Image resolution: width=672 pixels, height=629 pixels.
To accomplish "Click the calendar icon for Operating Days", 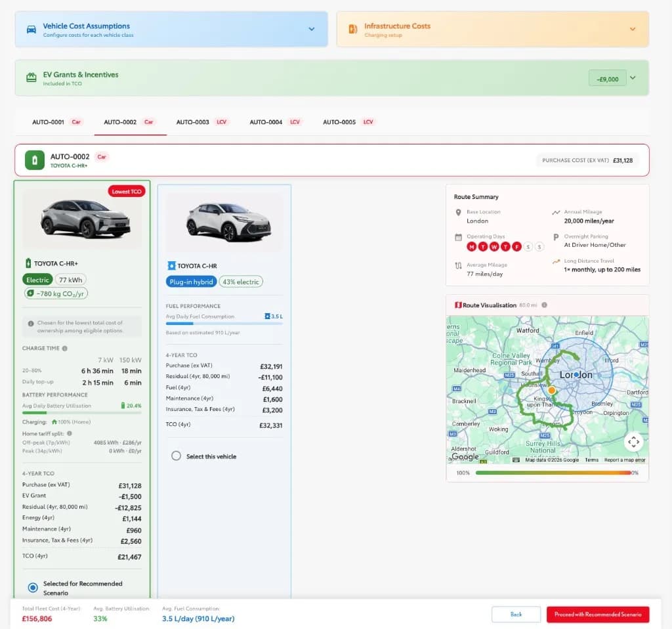I will tap(458, 237).
